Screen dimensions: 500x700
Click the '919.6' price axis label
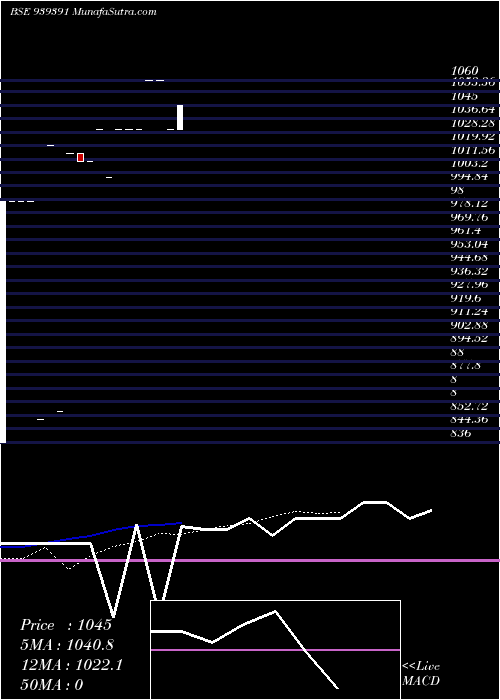(466, 298)
